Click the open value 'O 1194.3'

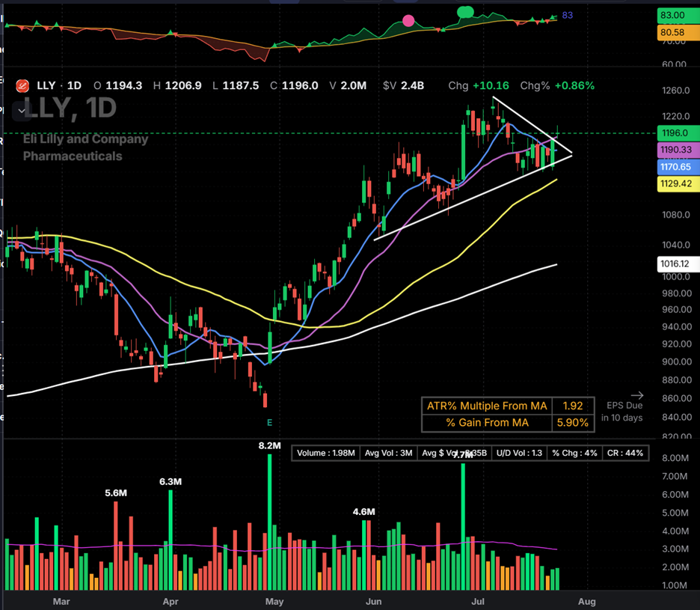pyautogui.click(x=118, y=86)
